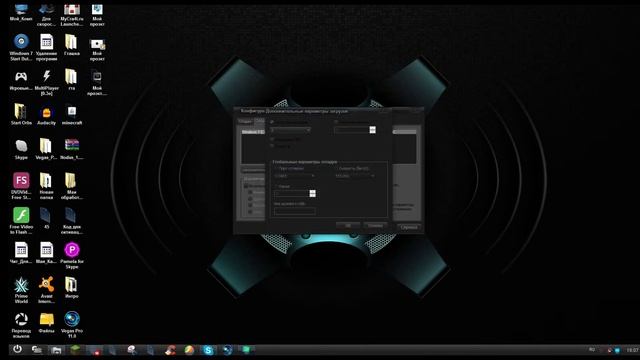Toggle the Отладка checkbox
This screenshot has width=640, height=360.
pos(271,146)
